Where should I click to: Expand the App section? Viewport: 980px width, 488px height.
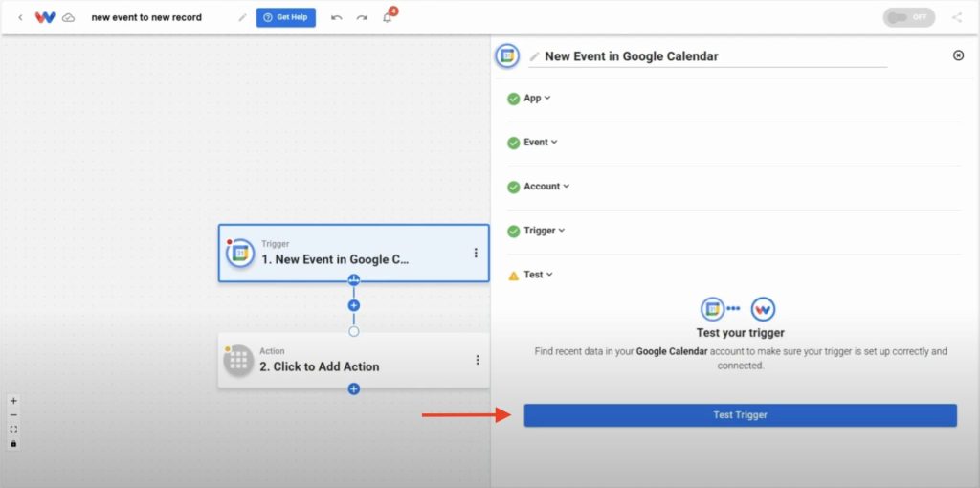coord(538,99)
